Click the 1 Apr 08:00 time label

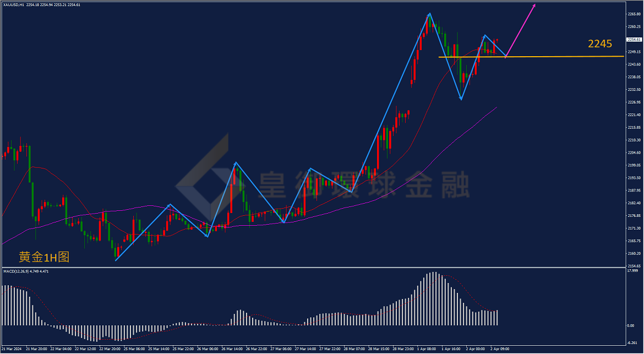click(x=427, y=348)
